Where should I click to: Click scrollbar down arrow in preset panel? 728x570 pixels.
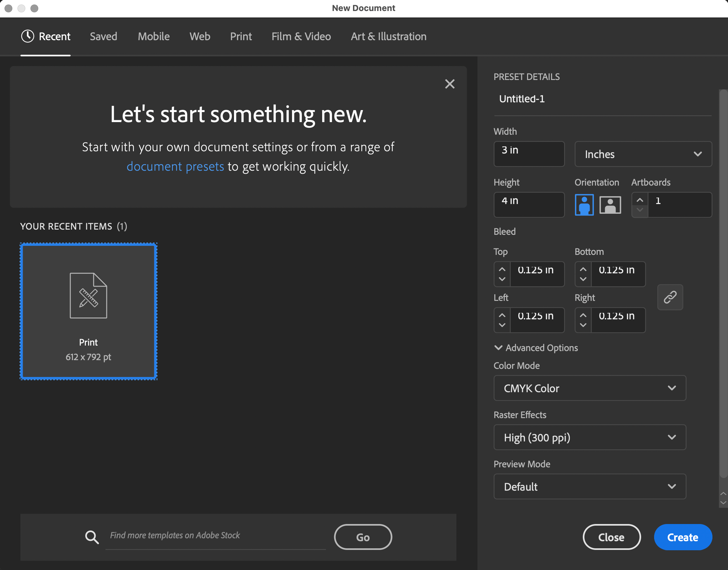(723, 503)
